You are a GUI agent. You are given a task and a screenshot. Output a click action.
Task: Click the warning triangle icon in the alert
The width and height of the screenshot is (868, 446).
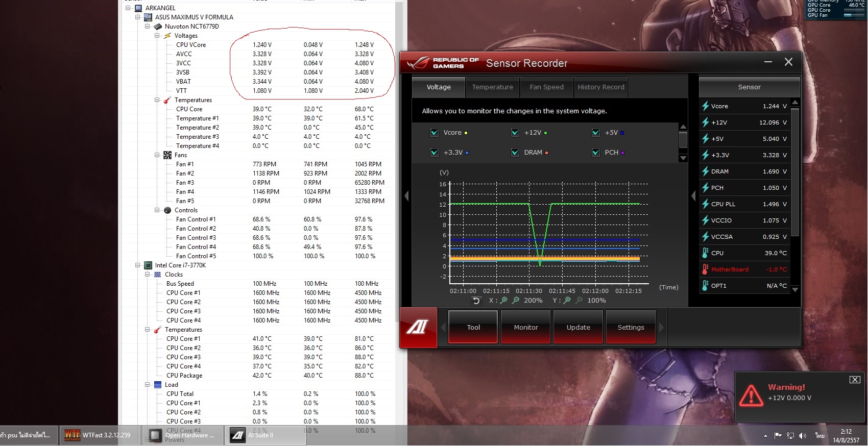tap(752, 395)
